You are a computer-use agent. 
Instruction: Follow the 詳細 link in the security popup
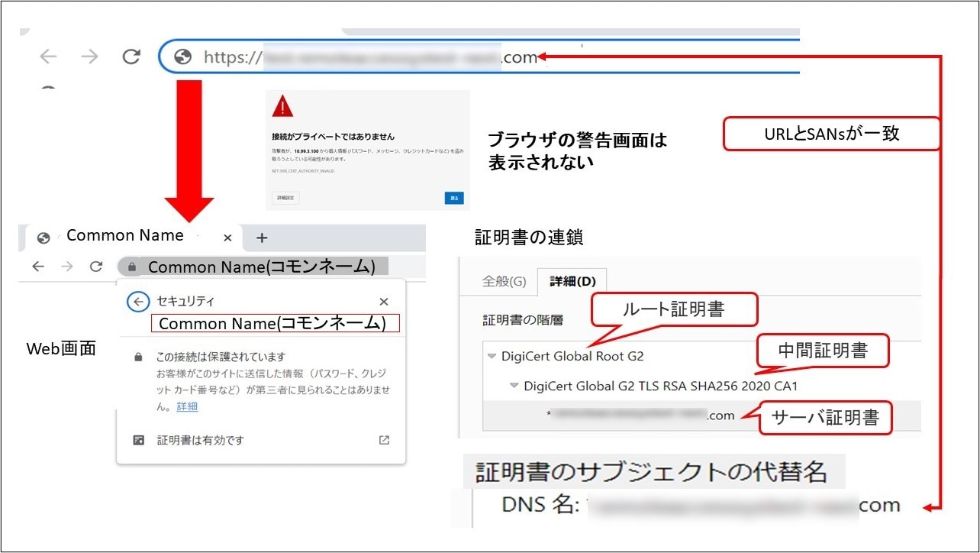point(187,406)
